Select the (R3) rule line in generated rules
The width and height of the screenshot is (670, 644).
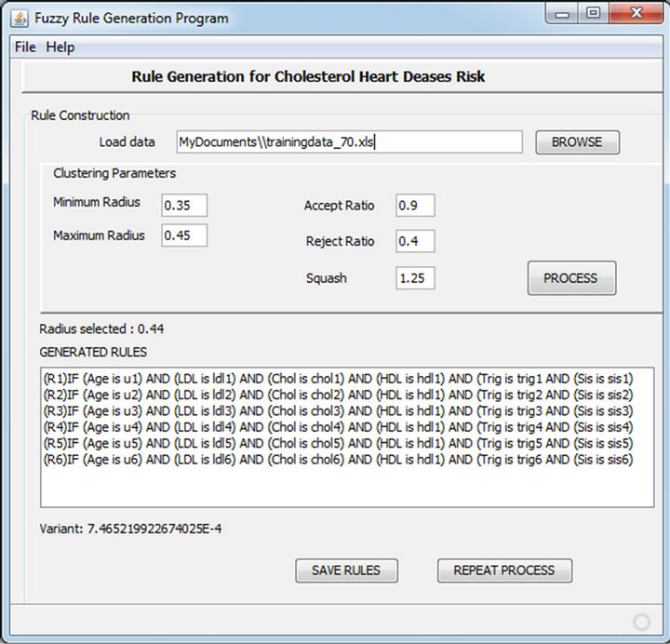[x=338, y=411]
